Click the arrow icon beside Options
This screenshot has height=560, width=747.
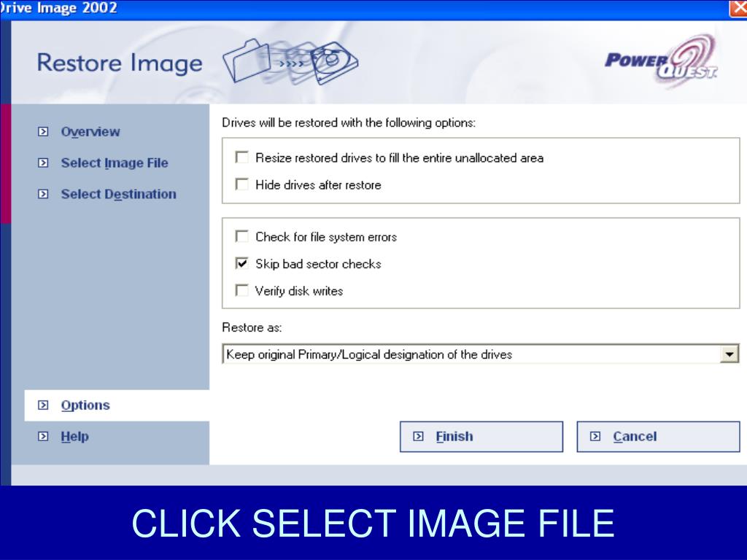tap(43, 405)
